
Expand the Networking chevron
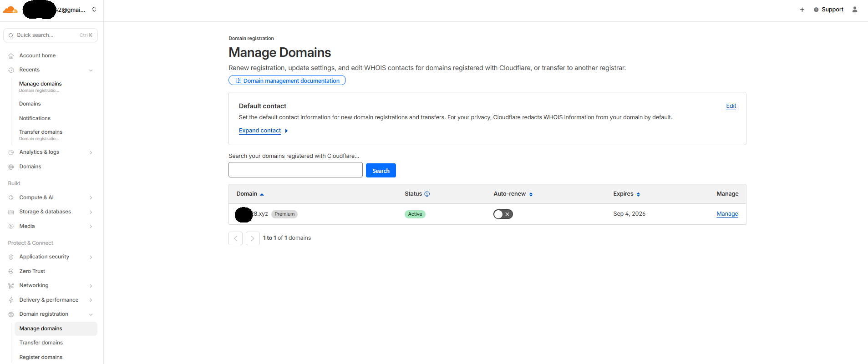click(91, 286)
